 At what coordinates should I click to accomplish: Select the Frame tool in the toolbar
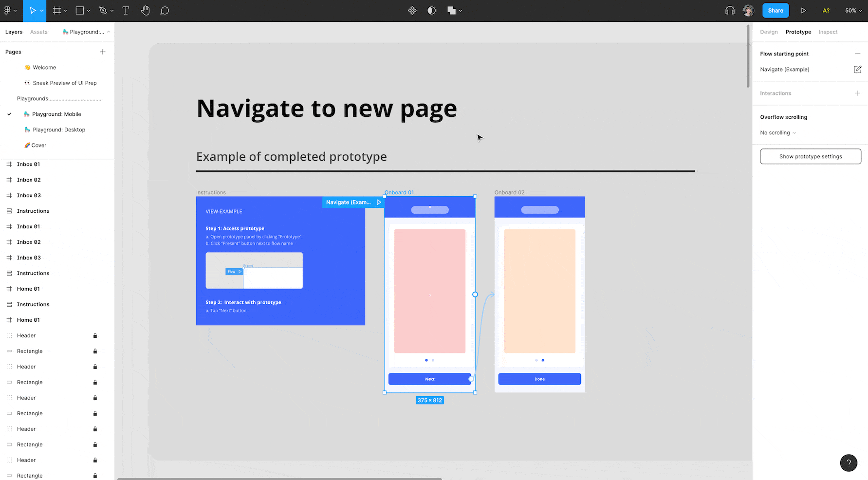tap(56, 10)
